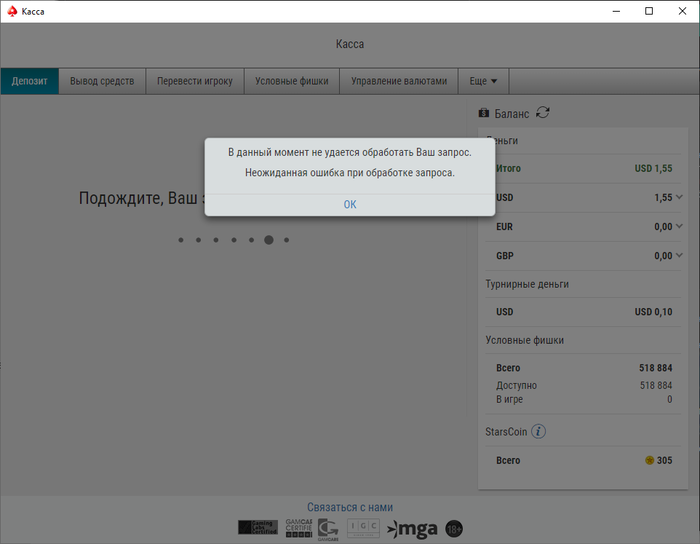The image size is (700, 544).
Task: Follow the Связаться с нами link
Action: 350,507
